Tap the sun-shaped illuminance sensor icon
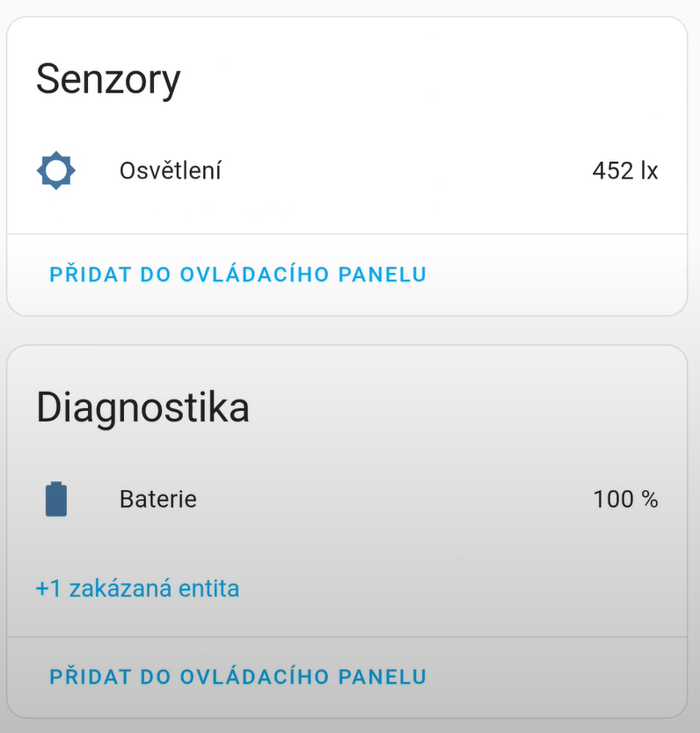700x733 pixels. 56,171
